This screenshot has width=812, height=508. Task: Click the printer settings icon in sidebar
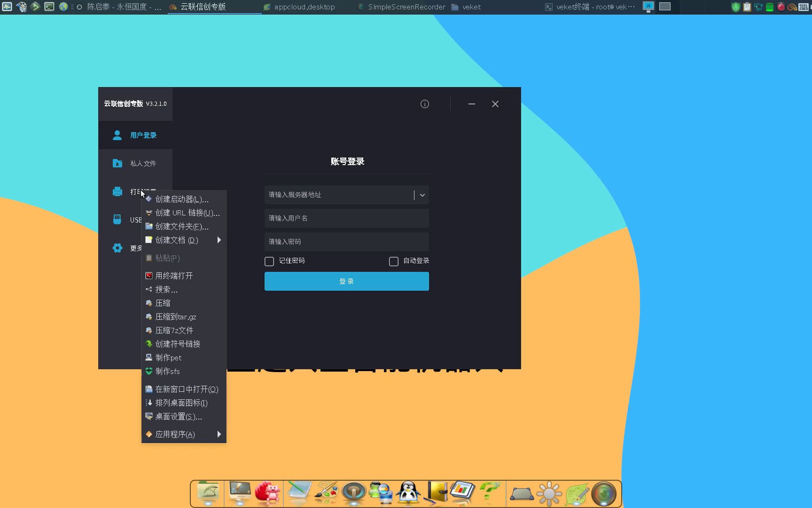click(x=117, y=191)
